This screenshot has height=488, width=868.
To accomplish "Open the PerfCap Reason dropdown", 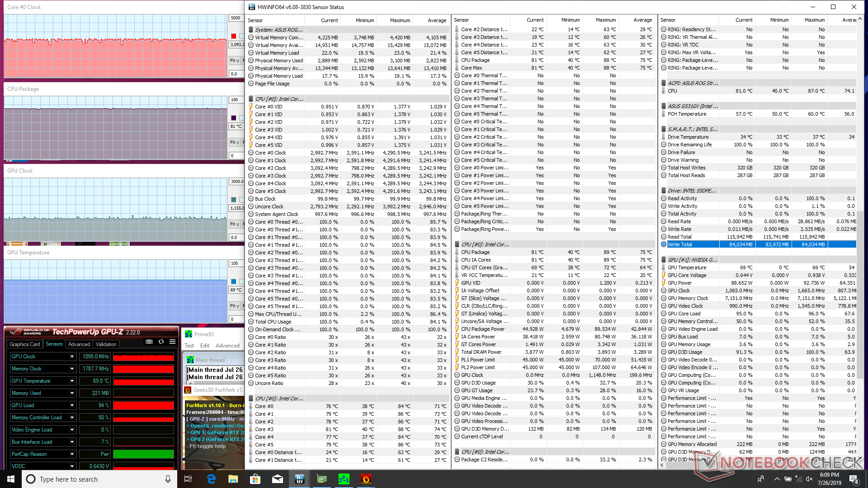I will click(x=72, y=454).
